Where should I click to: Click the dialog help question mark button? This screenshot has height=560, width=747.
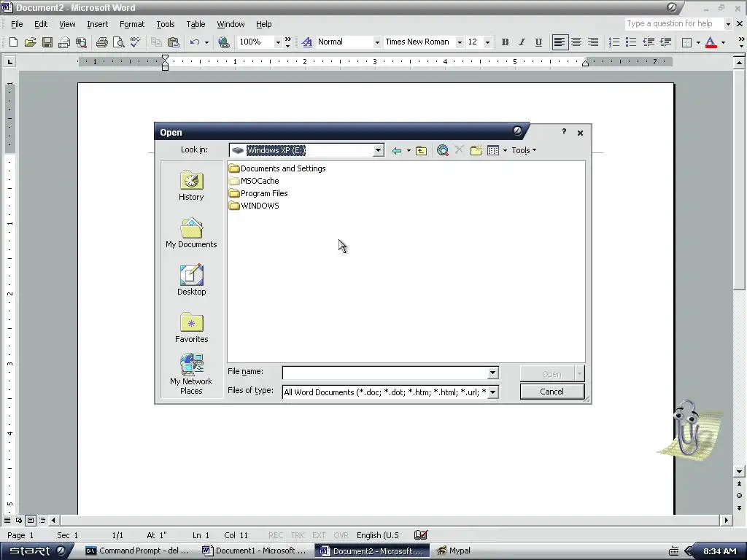(x=564, y=132)
